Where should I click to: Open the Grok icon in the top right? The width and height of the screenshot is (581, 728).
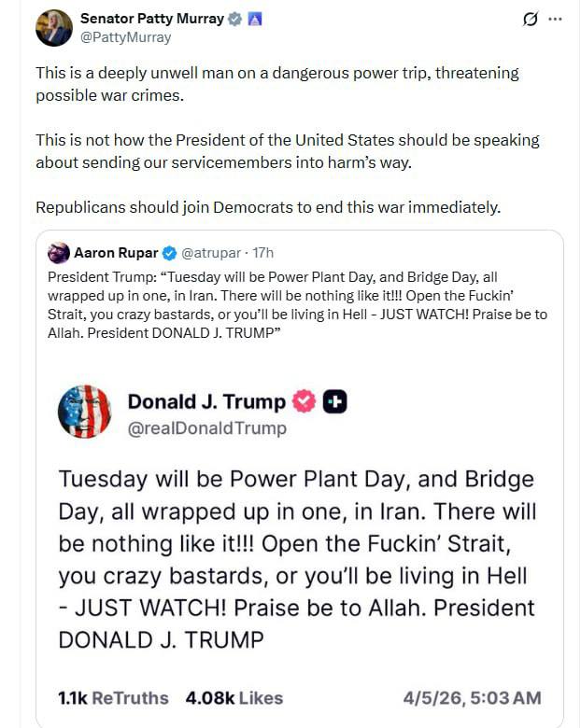pos(530,19)
